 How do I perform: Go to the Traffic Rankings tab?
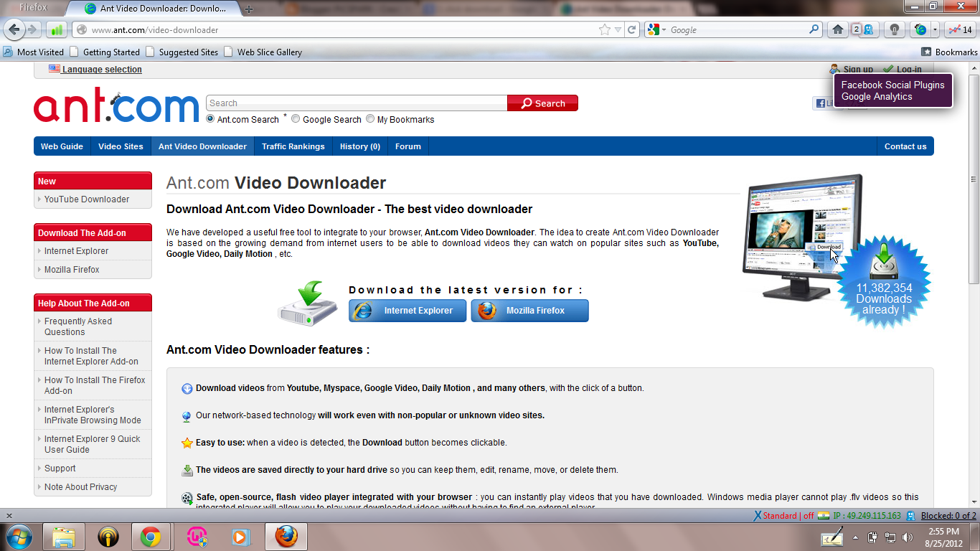point(293,146)
